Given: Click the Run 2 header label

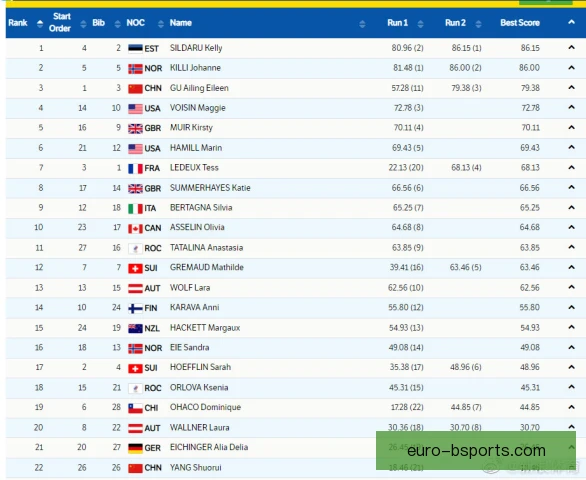Looking at the screenshot, I should 455,23.
